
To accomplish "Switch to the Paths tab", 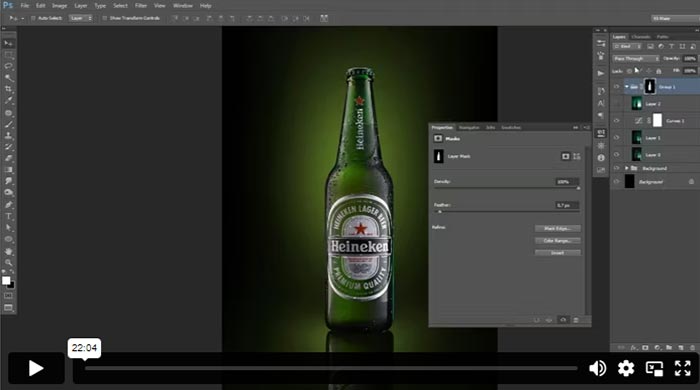I will pos(662,37).
